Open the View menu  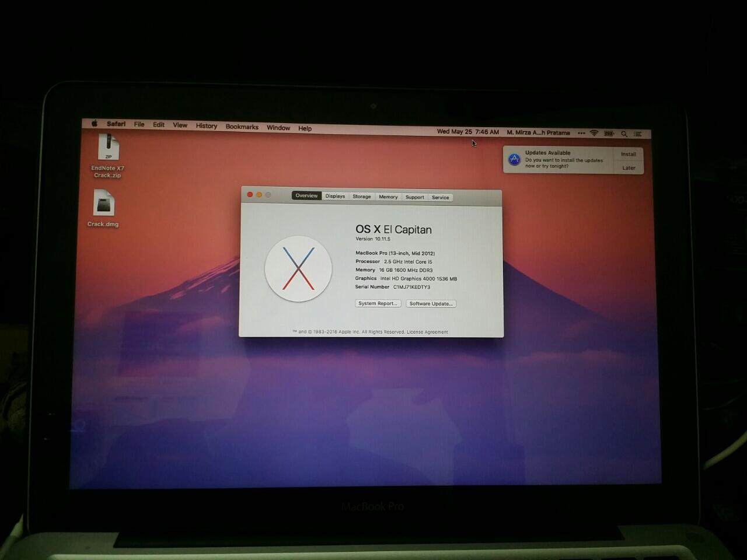pos(180,125)
